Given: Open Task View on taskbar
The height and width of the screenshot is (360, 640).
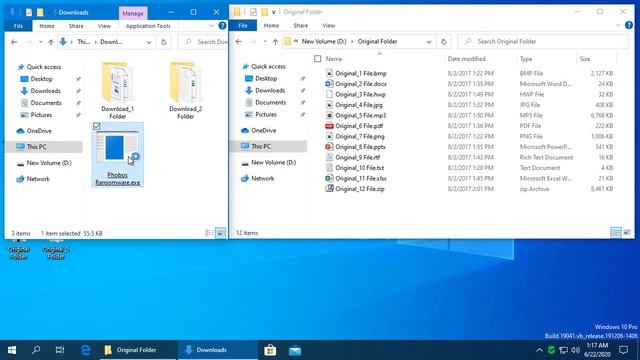Looking at the screenshot, I should (60, 350).
